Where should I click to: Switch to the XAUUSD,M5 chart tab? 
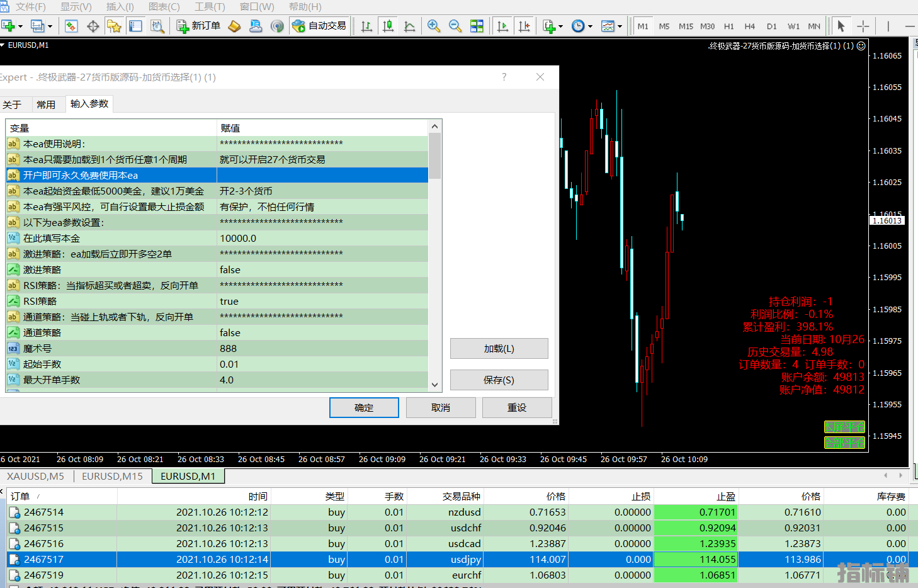[x=35, y=476]
